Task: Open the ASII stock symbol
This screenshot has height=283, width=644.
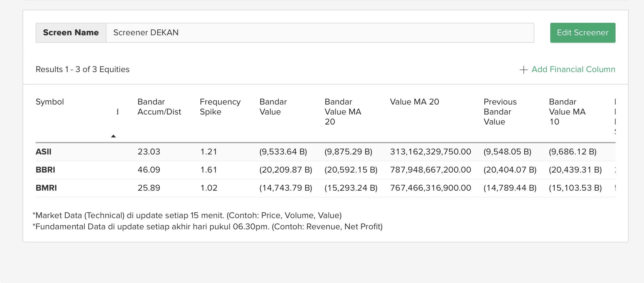Action: [x=43, y=152]
